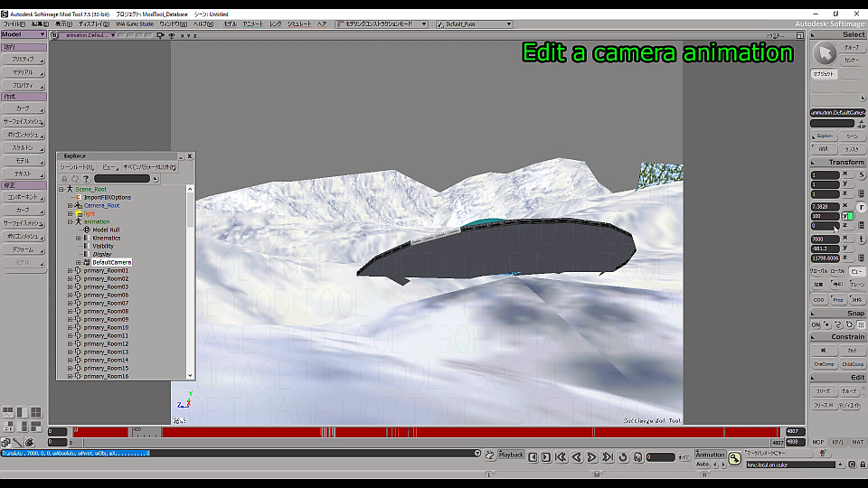The height and width of the screenshot is (488, 868).
Task: Toggle Auto key button
Action: pyautogui.click(x=703, y=464)
